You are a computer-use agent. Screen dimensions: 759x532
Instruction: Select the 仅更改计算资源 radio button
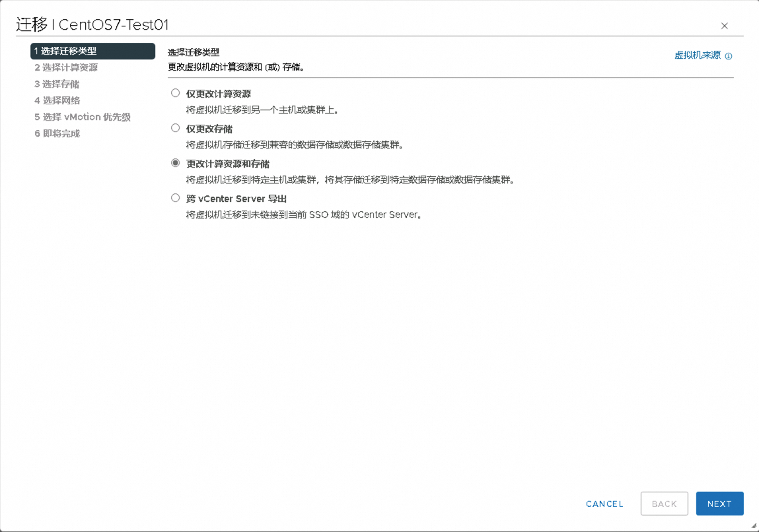[175, 93]
